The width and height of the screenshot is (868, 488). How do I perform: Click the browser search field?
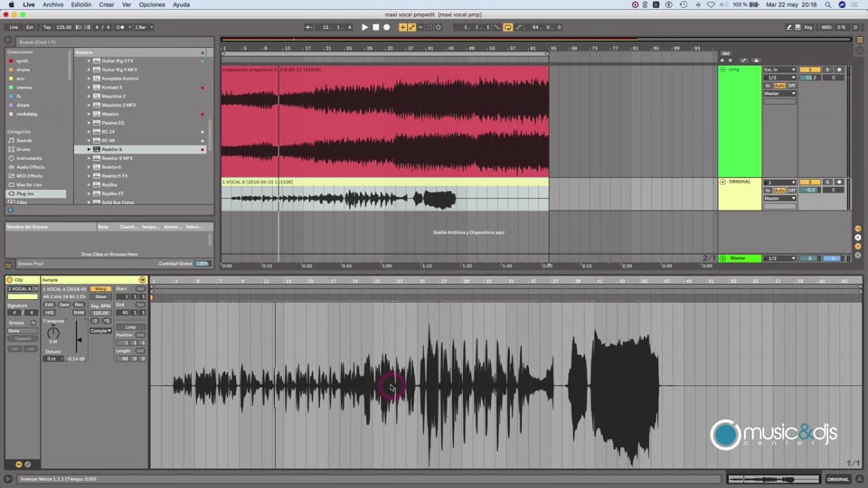[x=114, y=42]
